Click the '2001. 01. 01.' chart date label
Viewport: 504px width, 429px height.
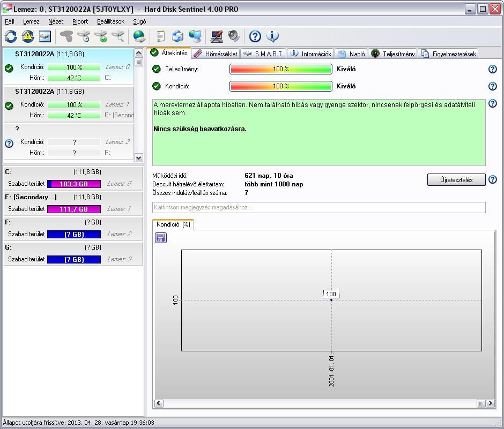(331, 371)
